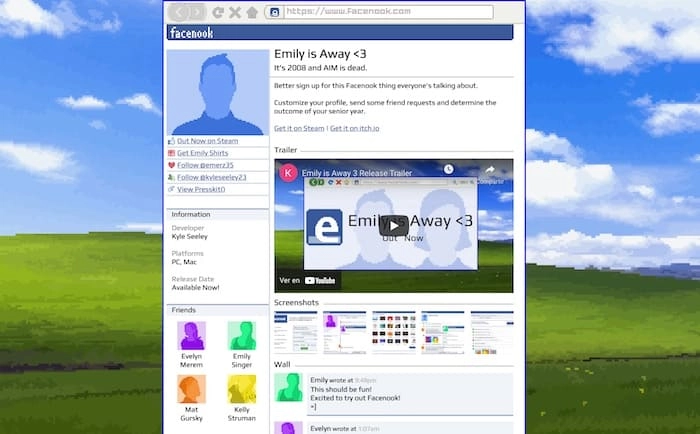Click the Emily name in the wall post
Image resolution: width=700 pixels, height=434 pixels.
319,380
